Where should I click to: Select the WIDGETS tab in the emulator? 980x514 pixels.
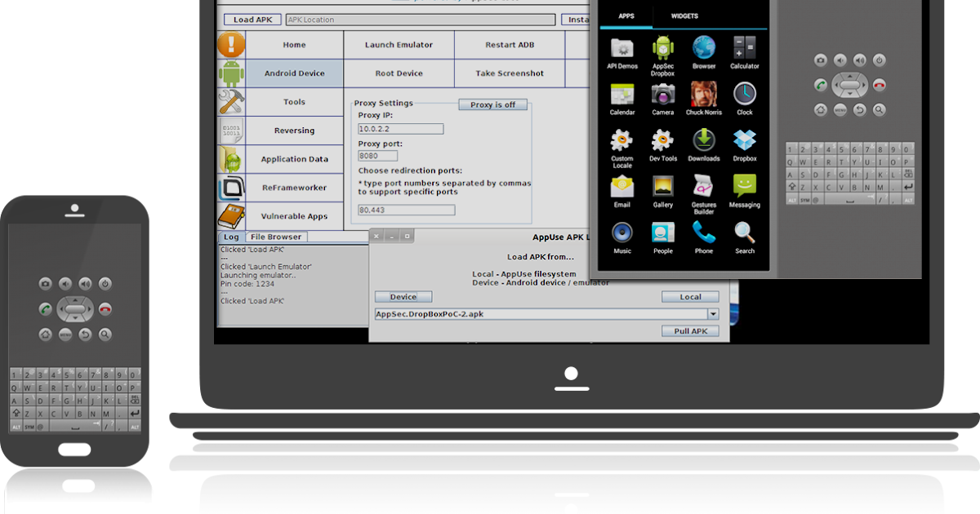[x=684, y=16]
